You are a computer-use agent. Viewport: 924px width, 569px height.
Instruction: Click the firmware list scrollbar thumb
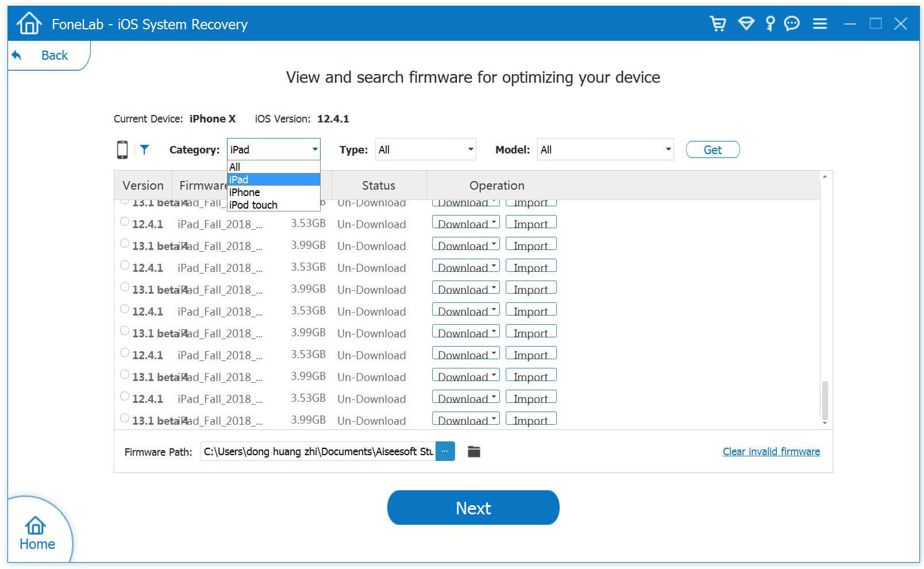pos(825,399)
